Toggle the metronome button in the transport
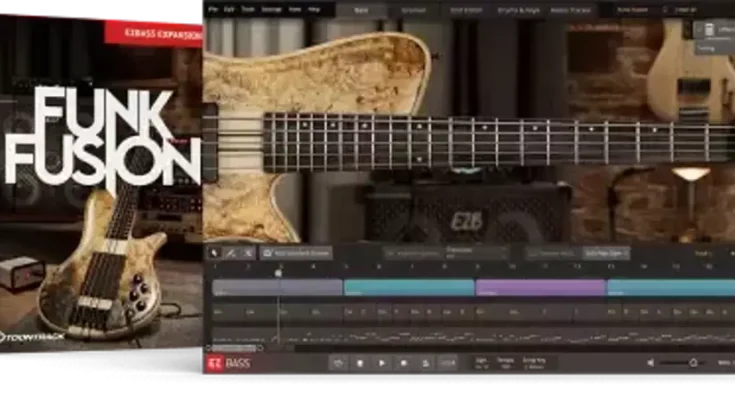735x400 pixels. [426, 363]
